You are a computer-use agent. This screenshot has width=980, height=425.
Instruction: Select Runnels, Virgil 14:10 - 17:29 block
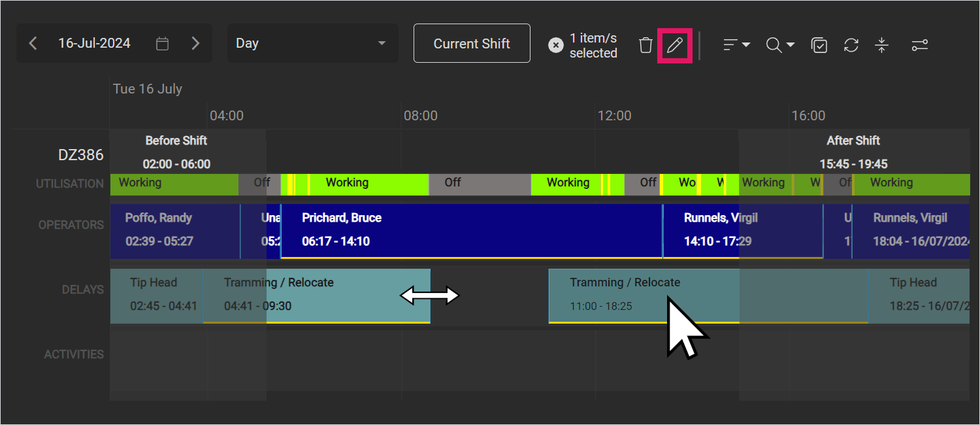pyautogui.click(x=743, y=230)
